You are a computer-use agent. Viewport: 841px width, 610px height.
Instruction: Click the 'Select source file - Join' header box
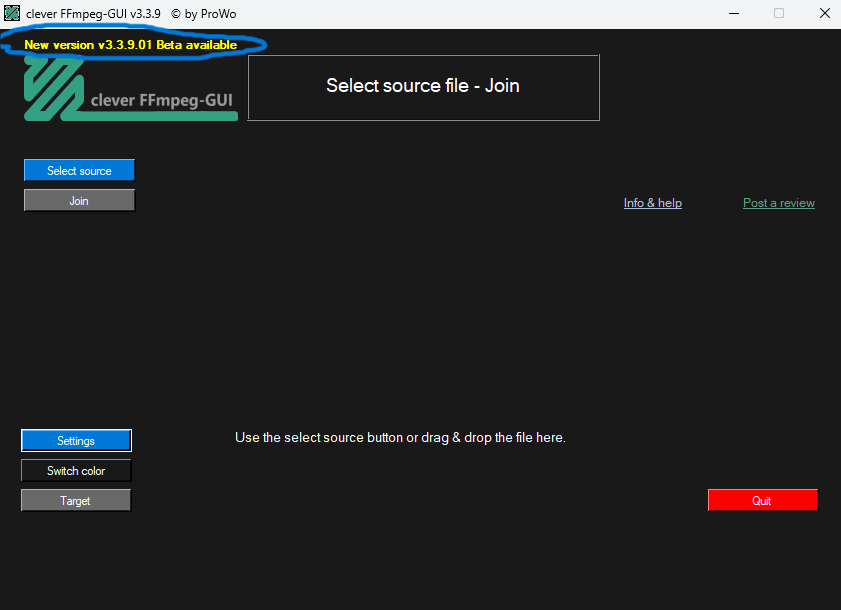(423, 87)
